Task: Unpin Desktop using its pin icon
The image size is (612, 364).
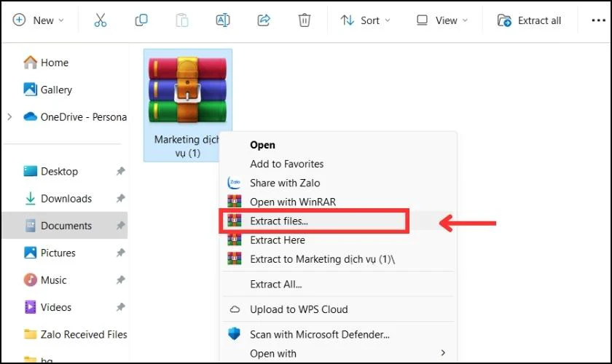Action: click(x=121, y=171)
